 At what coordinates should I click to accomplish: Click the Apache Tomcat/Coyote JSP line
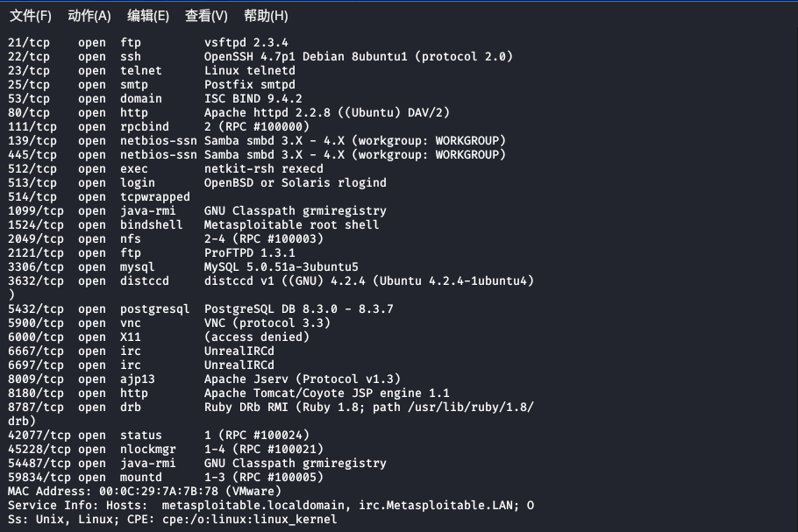pos(246,393)
